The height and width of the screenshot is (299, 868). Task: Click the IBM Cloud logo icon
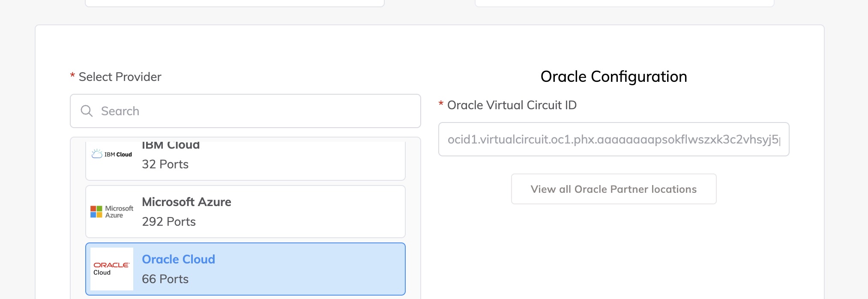pos(111,154)
